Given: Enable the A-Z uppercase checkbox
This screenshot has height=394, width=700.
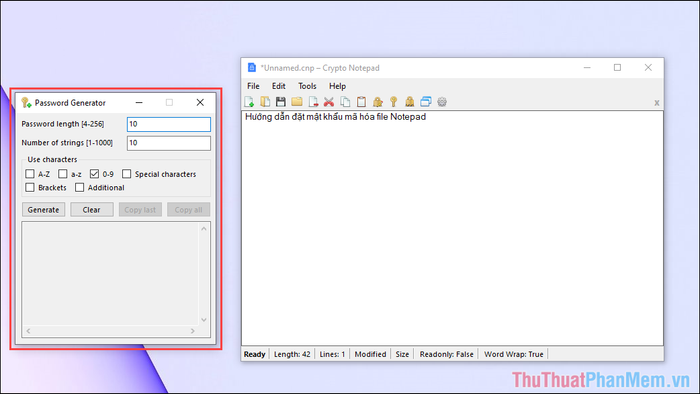Looking at the screenshot, I should pos(30,174).
